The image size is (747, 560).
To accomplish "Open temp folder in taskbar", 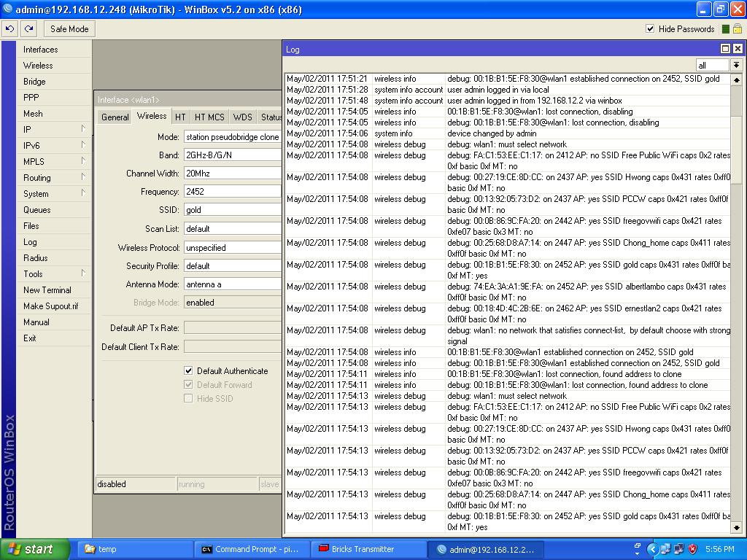I will 134,550.
